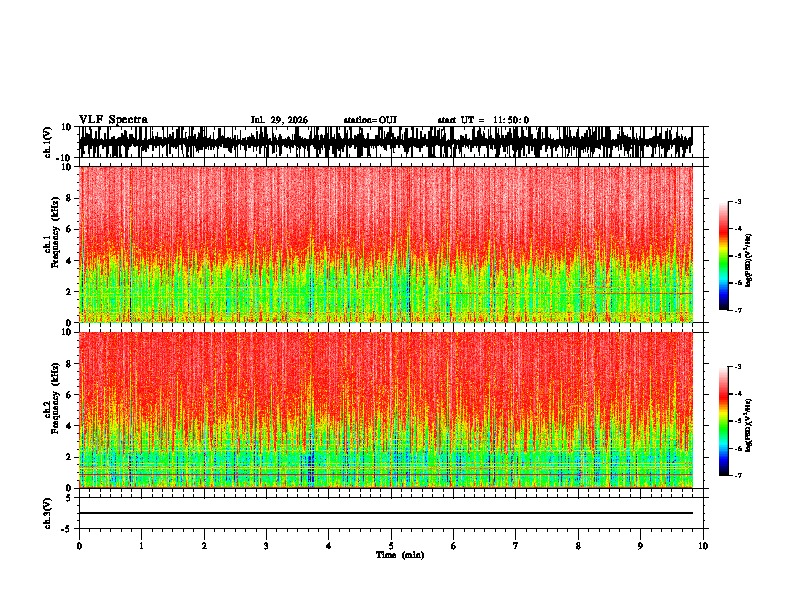This screenshot has width=792, height=612.
Task: Click the ch.2 spectrogram color scale bar
Action: (724, 421)
